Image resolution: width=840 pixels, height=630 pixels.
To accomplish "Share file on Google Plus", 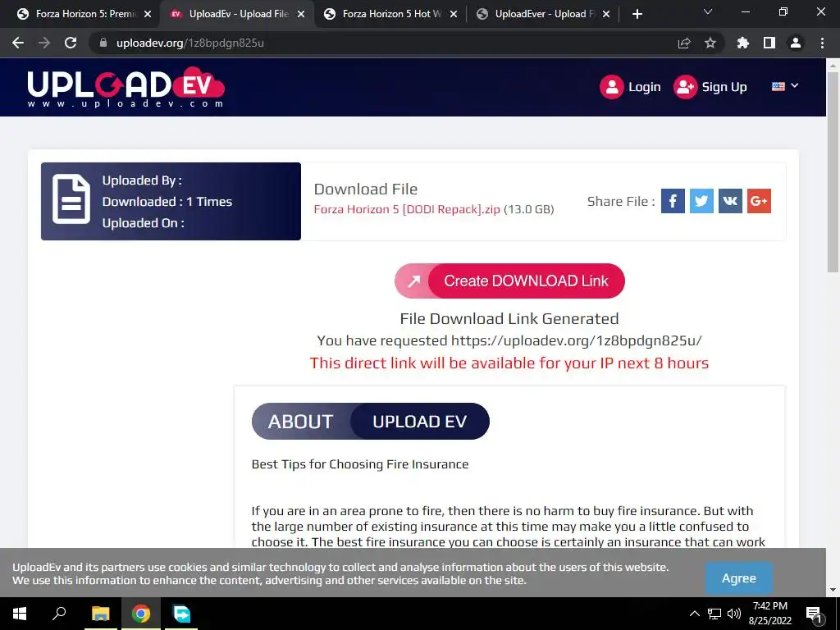I will click(759, 201).
